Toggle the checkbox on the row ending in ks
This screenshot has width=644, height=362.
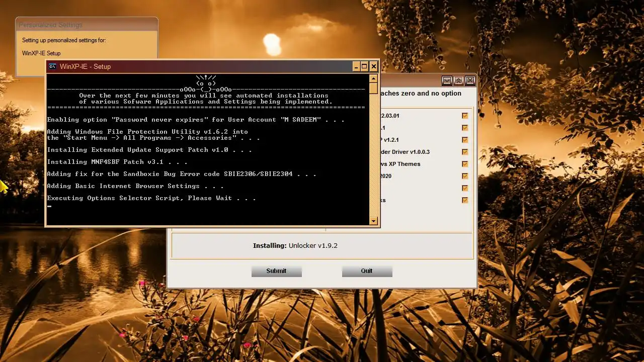click(x=465, y=200)
